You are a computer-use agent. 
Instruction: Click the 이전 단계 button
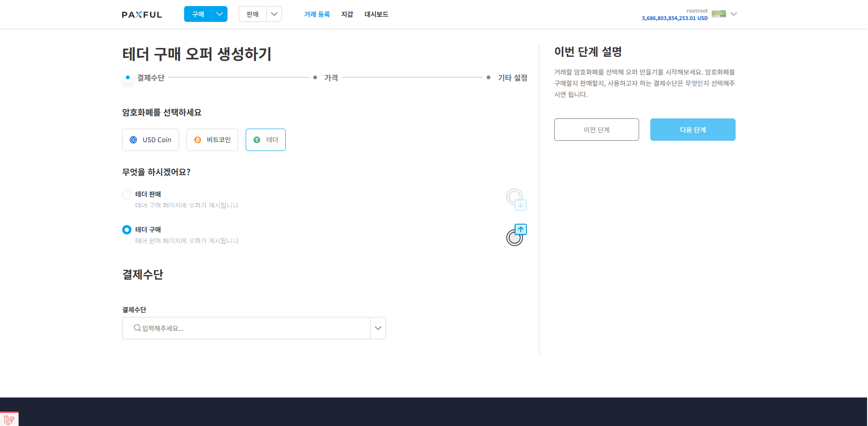596,130
